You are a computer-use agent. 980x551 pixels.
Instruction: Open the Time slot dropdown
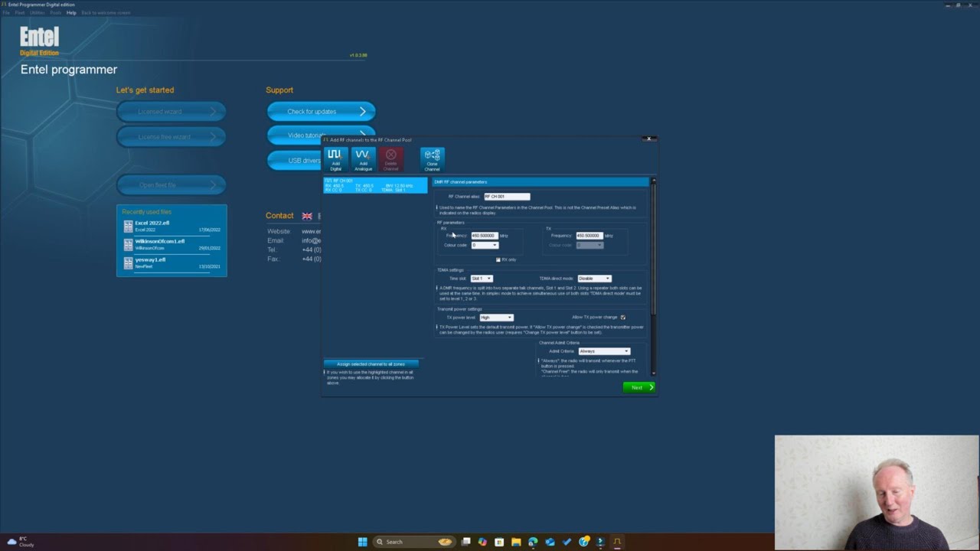click(482, 279)
